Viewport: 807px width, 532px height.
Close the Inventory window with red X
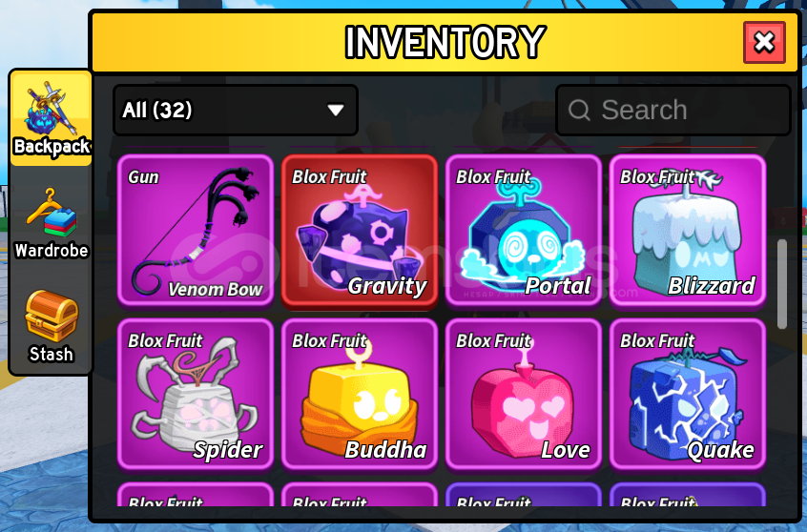pyautogui.click(x=764, y=42)
